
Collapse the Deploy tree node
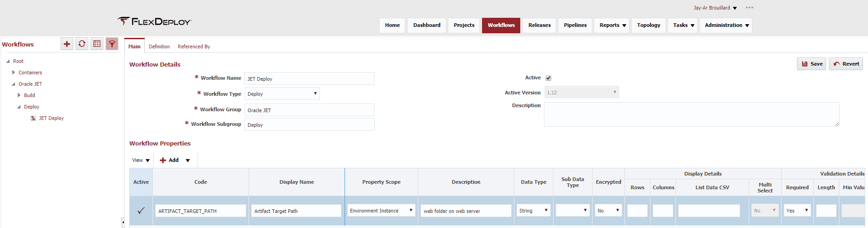coord(19,107)
